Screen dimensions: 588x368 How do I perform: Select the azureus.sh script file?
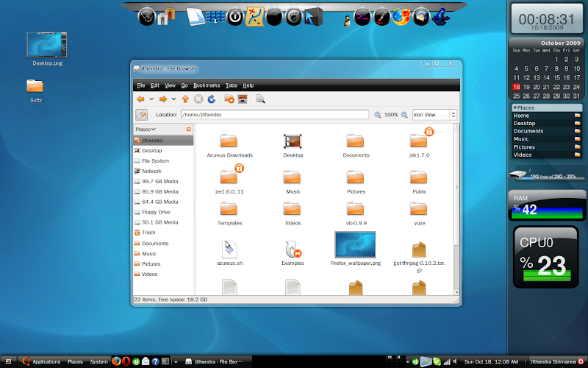(229, 252)
